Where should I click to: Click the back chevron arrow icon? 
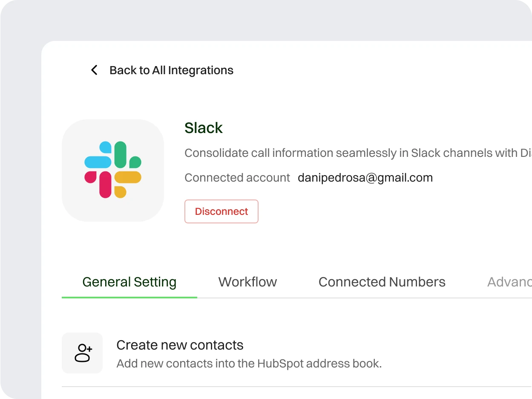click(x=94, y=70)
